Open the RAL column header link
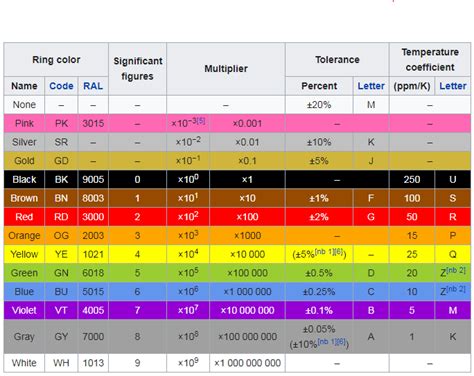 click(x=93, y=86)
